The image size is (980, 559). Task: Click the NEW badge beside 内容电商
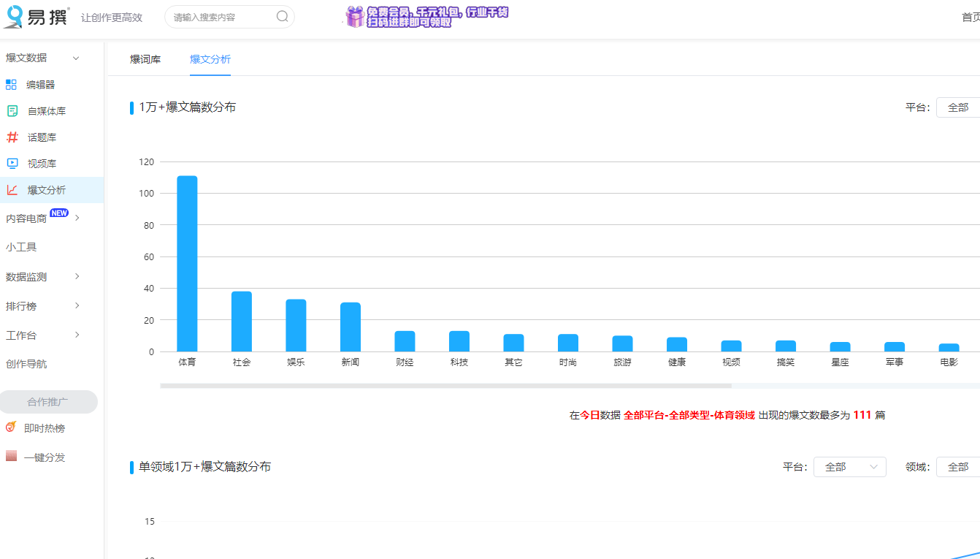click(59, 213)
